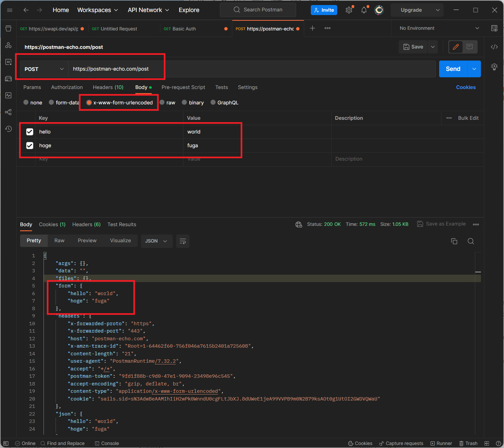
Task: Uncheck the hoge key row
Action: tap(30, 146)
